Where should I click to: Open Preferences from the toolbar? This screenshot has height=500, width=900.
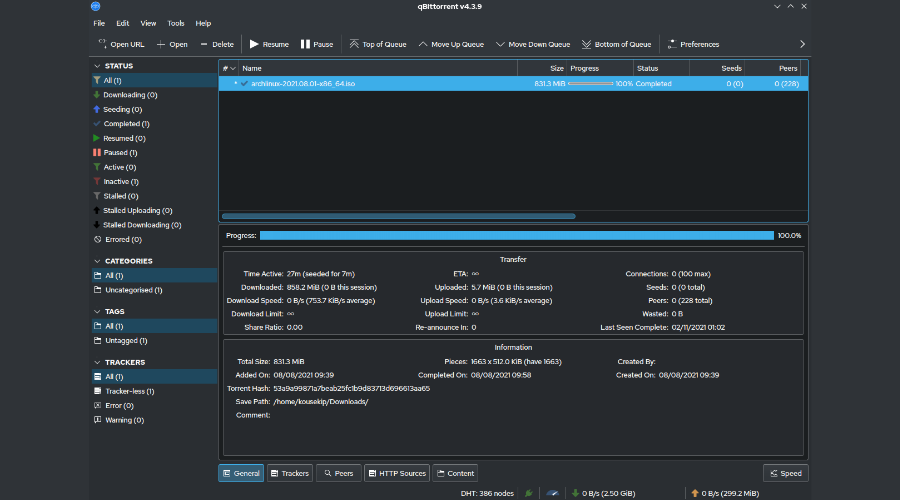coord(693,44)
